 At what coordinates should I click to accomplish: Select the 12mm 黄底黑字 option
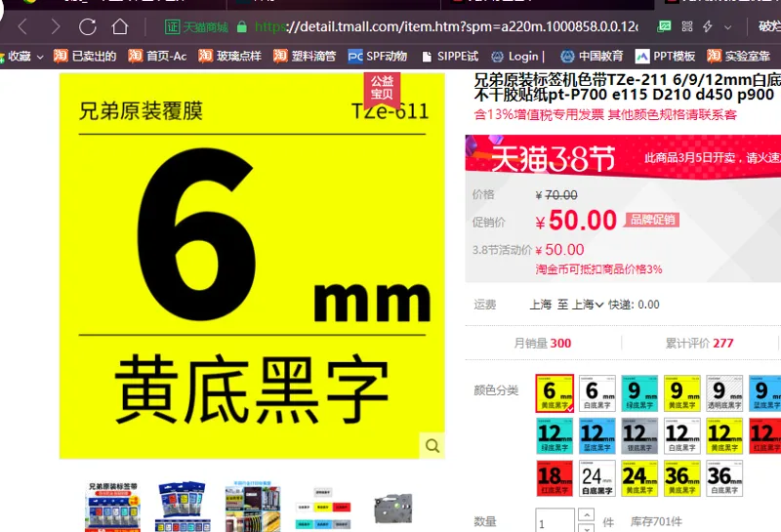click(724, 436)
